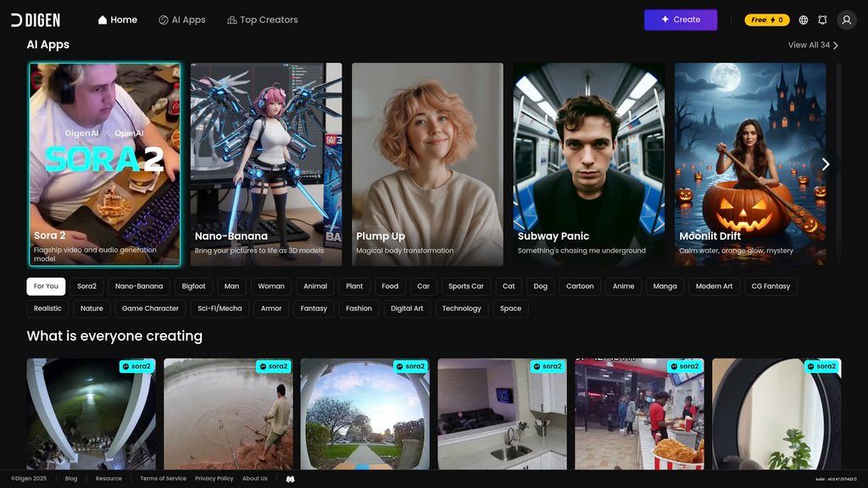Open the Nano-Banana app card
868x488 pixels.
pos(266,164)
